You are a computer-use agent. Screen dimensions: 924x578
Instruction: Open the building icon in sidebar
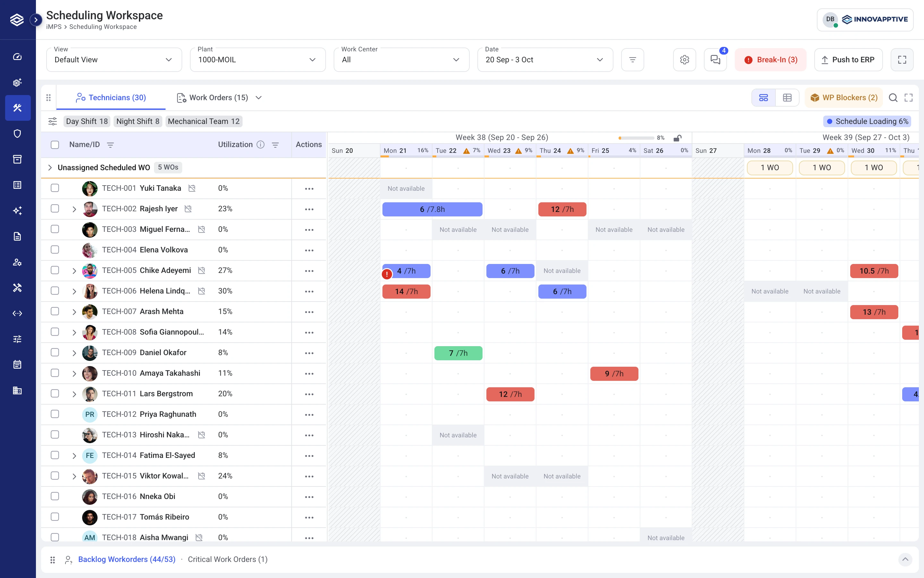[17, 390]
